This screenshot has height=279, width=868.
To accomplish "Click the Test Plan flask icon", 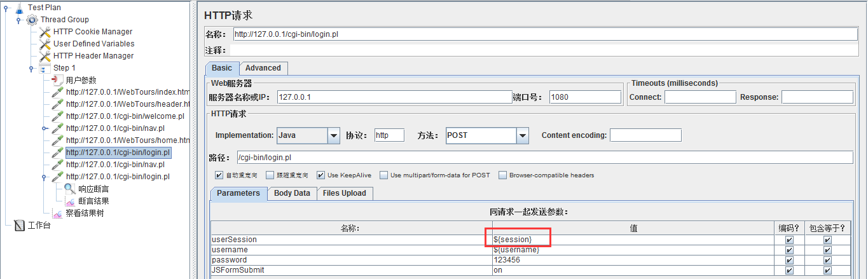I will 19,7.
